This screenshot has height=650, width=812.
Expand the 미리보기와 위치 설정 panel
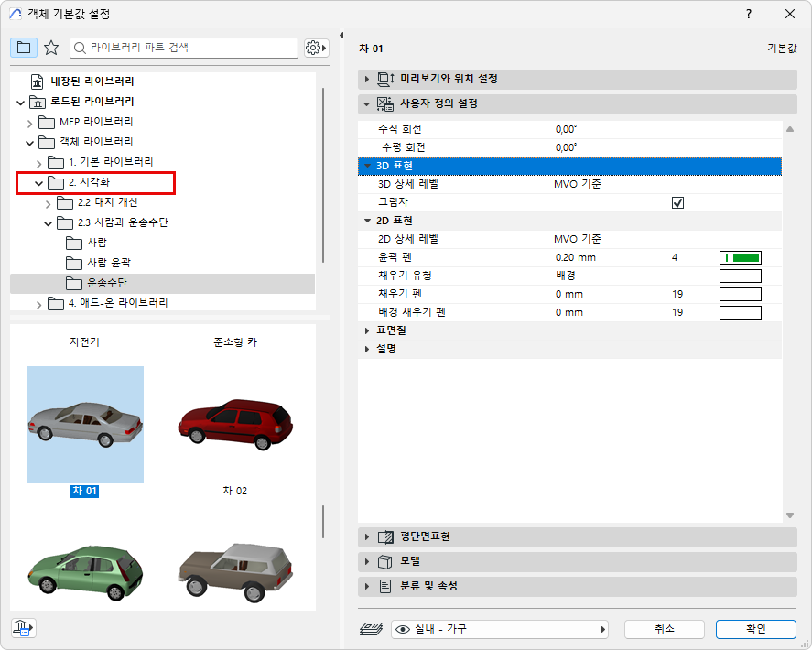coord(367,79)
